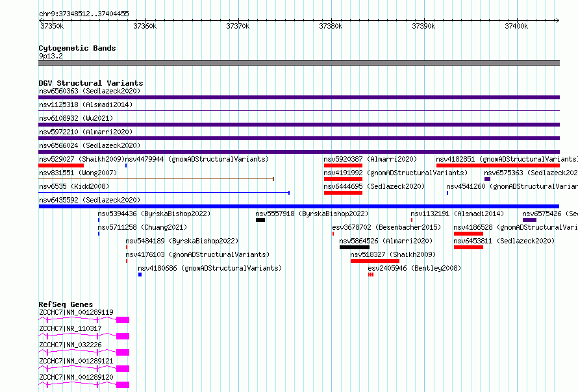Viewport: 578px width, 392px height.
Task: Click the 9p13.2 cytogenetic band bar
Action: (x=299, y=63)
